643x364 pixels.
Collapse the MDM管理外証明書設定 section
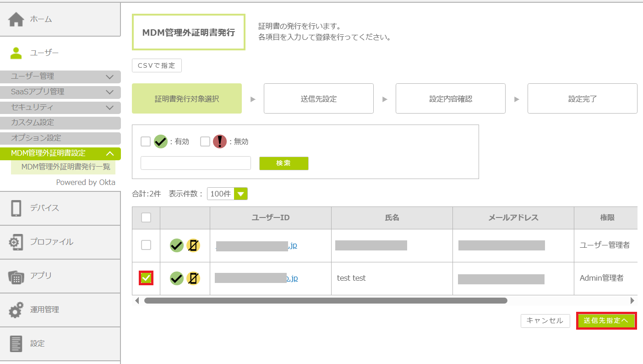click(x=109, y=153)
